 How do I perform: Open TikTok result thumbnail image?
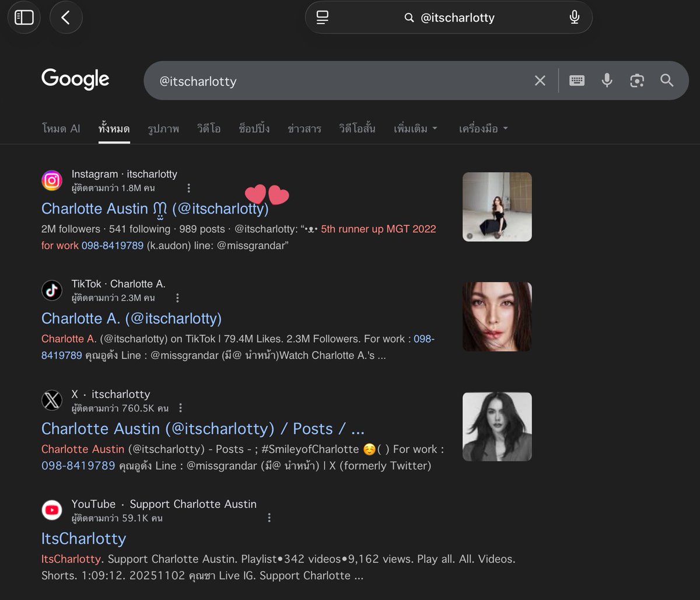497,317
